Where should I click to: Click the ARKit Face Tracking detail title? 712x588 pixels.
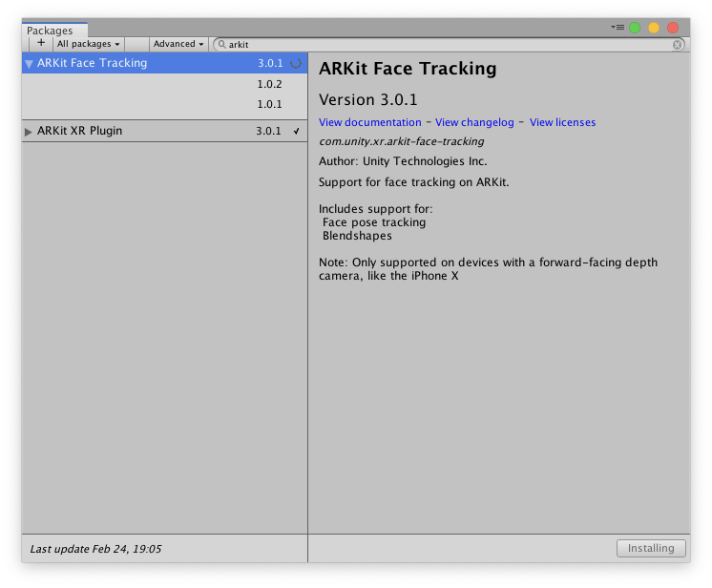tap(408, 69)
